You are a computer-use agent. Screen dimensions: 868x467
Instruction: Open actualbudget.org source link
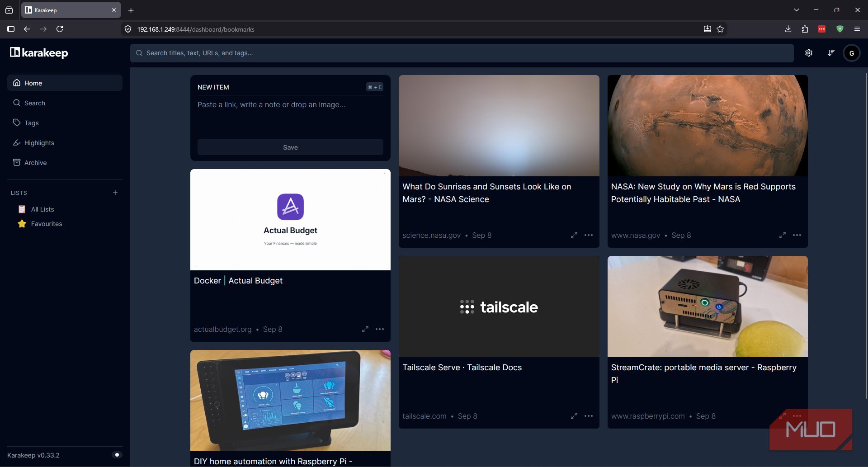coord(222,329)
